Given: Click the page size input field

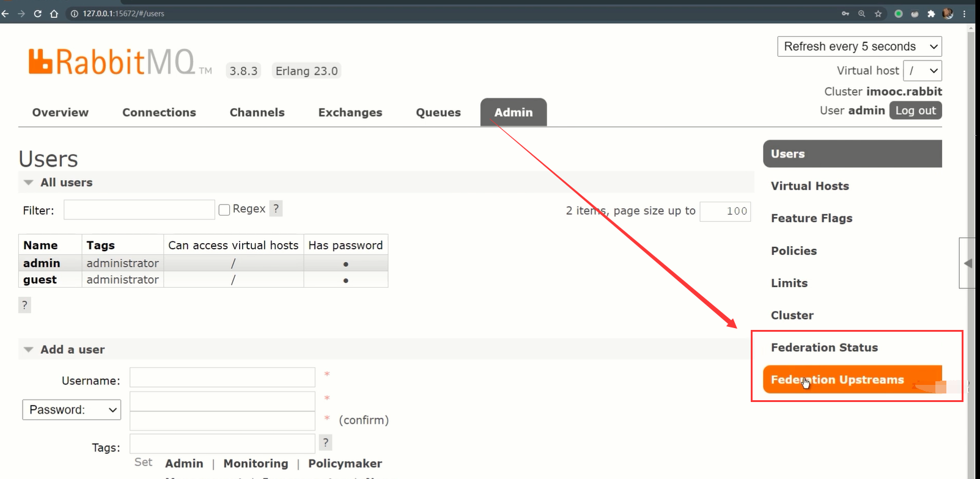Looking at the screenshot, I should 725,211.
